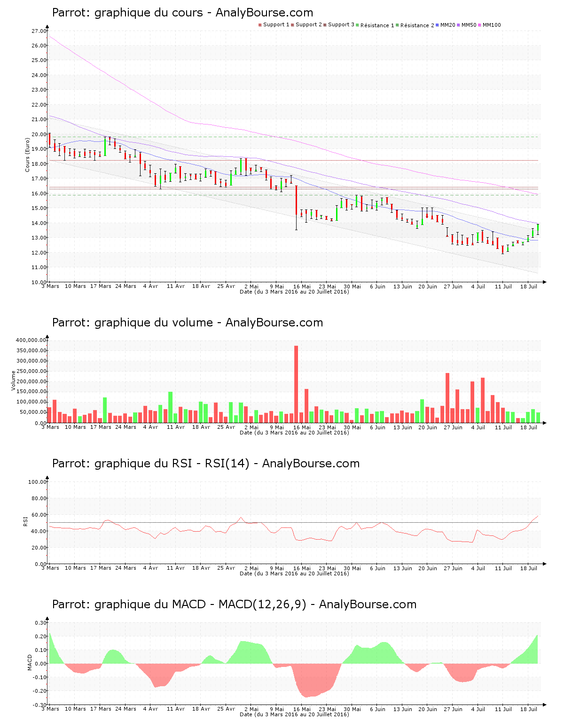Screen dimensions: 564x728
Task: Click '3 Mars' date on volume chart axis
Action: (50, 427)
